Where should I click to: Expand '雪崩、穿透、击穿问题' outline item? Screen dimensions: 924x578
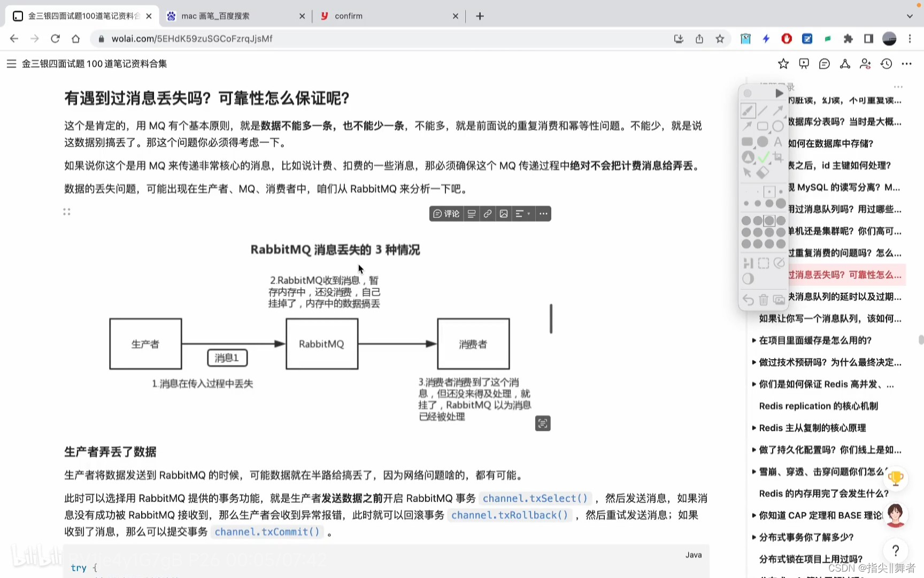(754, 471)
